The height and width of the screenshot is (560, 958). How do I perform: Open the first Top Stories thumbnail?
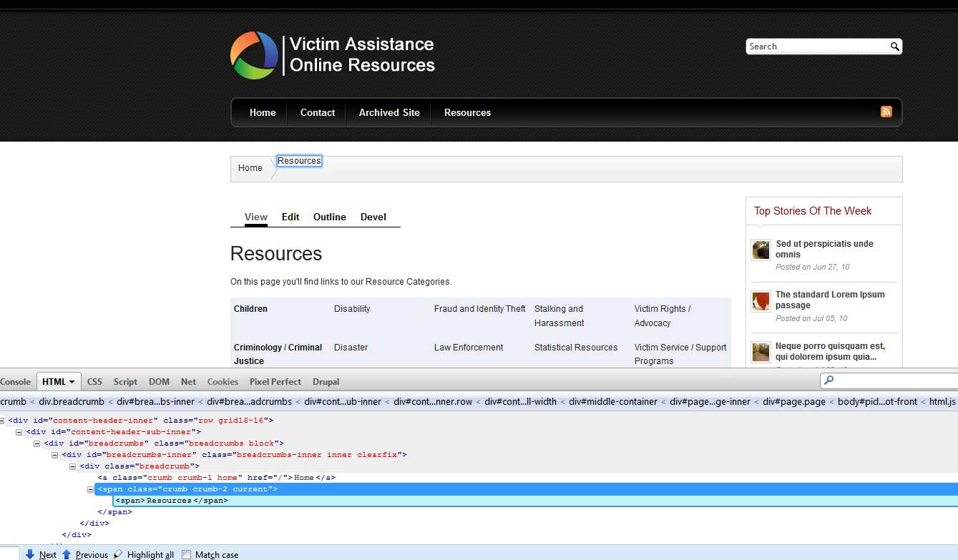[x=761, y=250]
